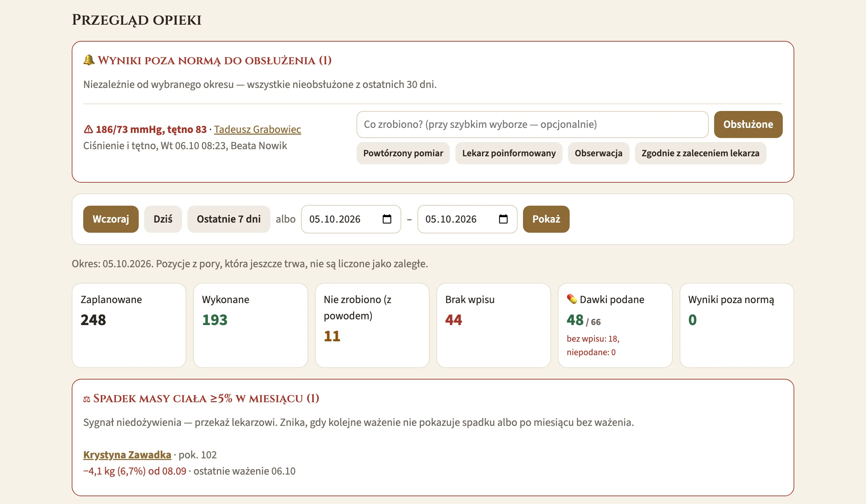The image size is (866, 504).
Task: Open the calendar picker of the end date
Action: (503, 219)
